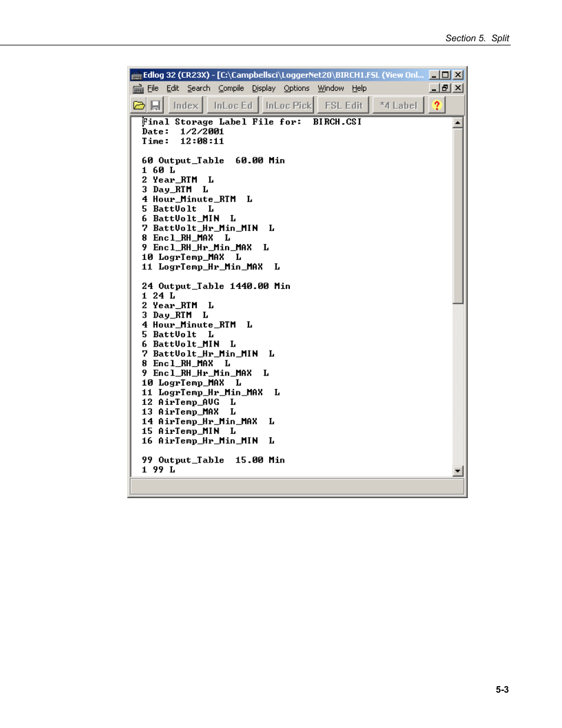
Task: Click the Edlog icon in the title bar
Action: point(137,75)
